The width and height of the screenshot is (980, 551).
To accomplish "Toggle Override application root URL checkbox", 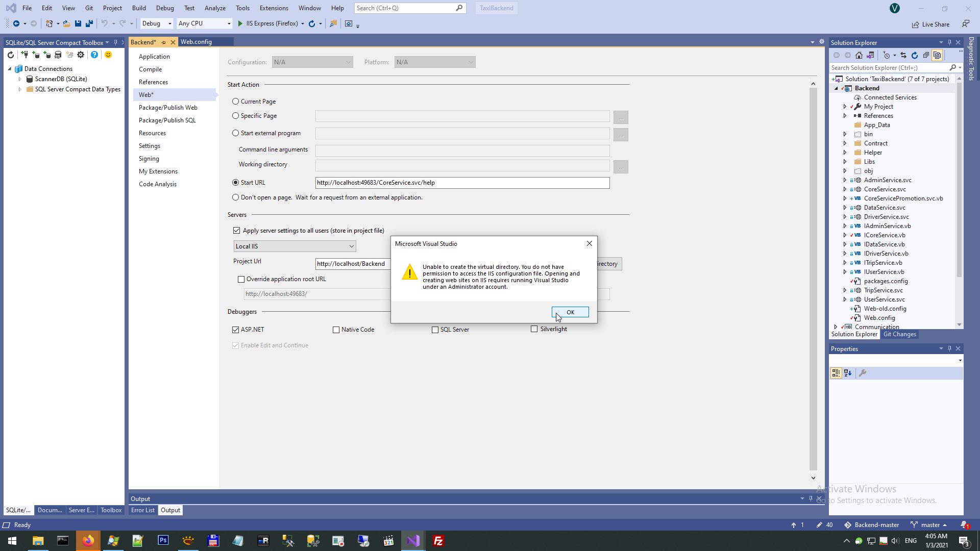I will [241, 279].
